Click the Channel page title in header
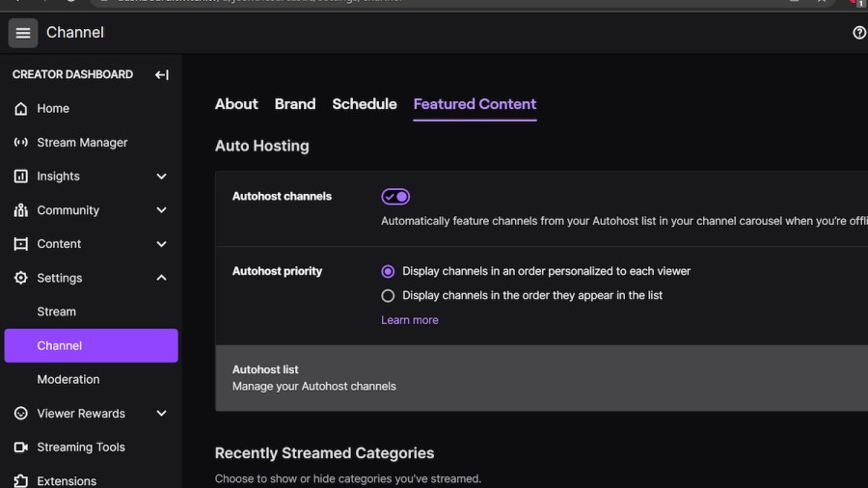The height and width of the screenshot is (488, 868). (75, 33)
